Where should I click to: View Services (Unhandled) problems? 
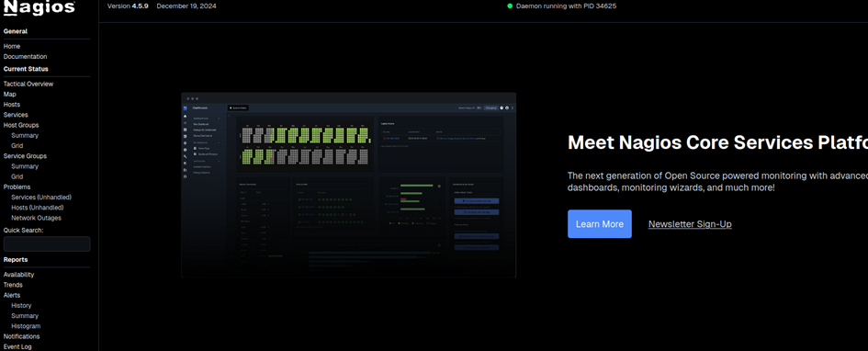point(41,197)
